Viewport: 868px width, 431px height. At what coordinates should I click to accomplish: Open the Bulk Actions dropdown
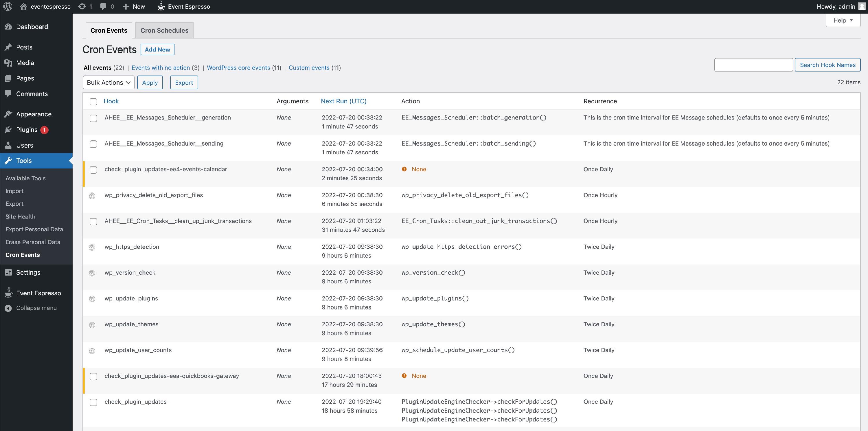(x=108, y=82)
